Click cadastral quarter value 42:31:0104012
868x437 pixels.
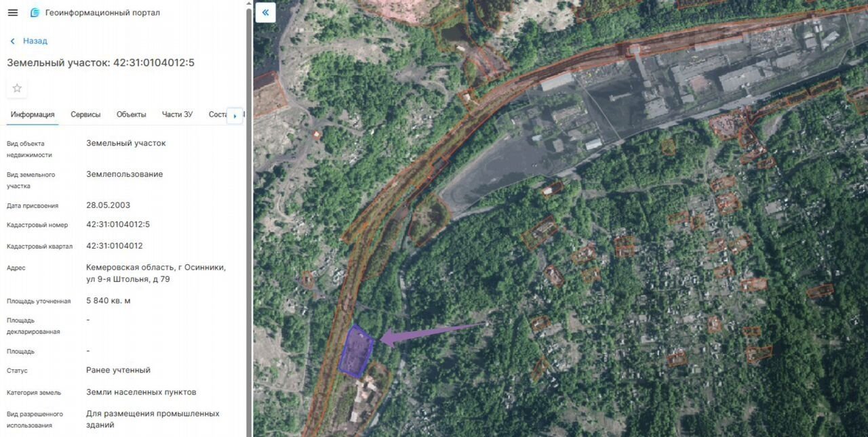(115, 246)
